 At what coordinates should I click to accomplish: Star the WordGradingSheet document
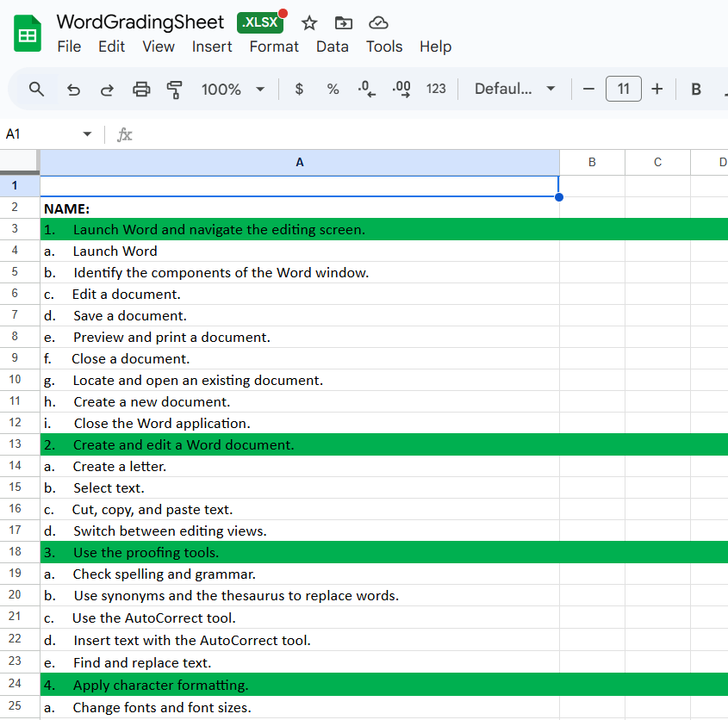coord(308,22)
